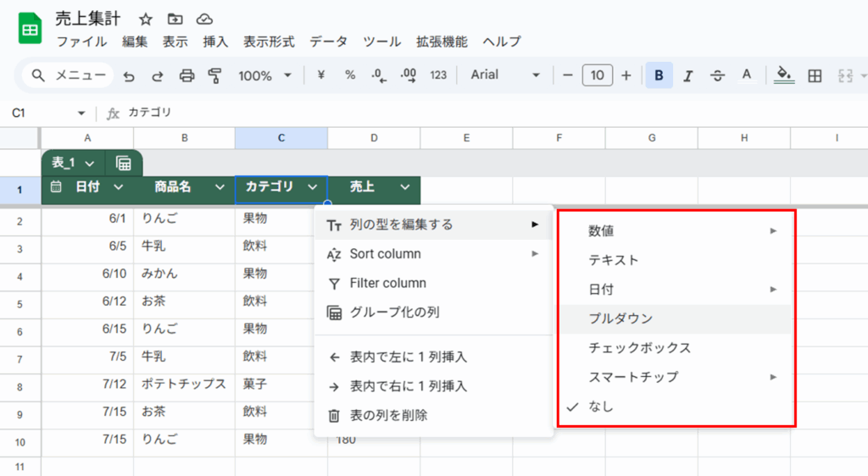This screenshot has width=868, height=476.
Task: Open the ツール menu
Action: point(382,42)
